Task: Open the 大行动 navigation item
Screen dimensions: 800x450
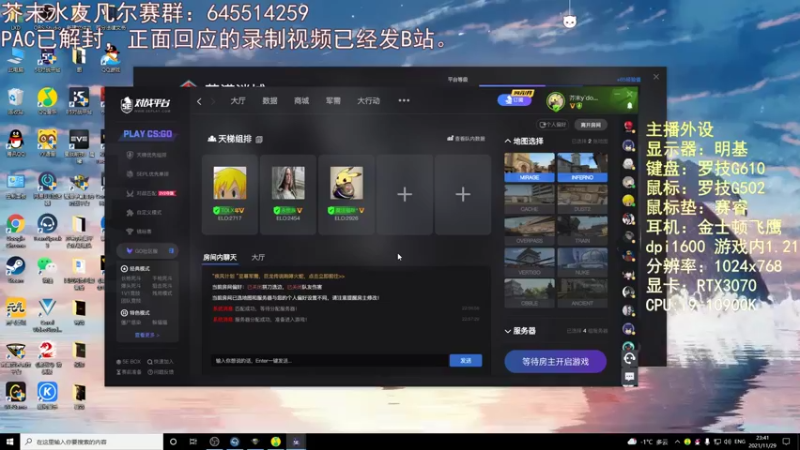Action: [368, 101]
